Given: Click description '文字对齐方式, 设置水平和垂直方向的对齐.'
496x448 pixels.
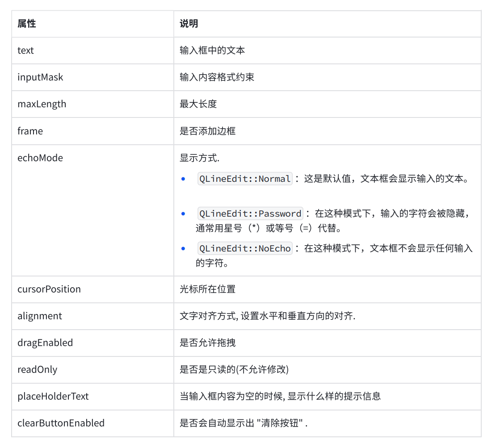Looking at the screenshot, I should click(268, 316).
